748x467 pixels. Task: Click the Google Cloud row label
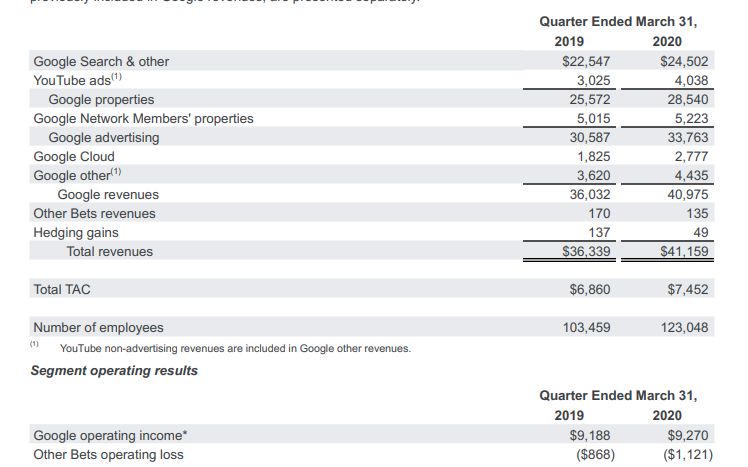click(x=74, y=156)
